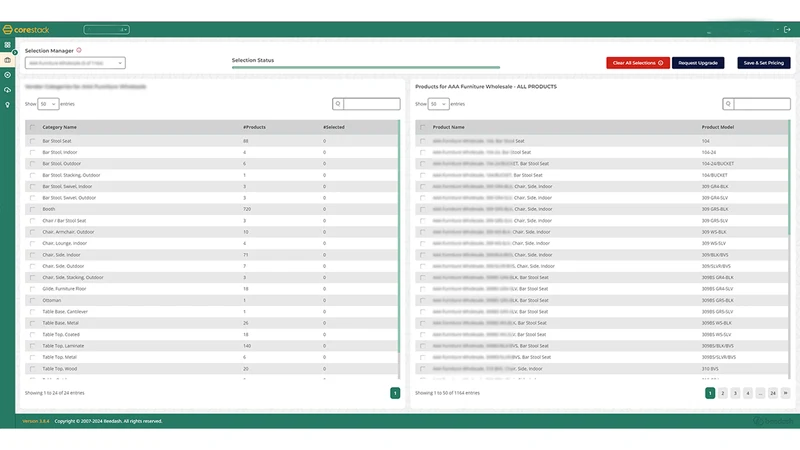The height and width of the screenshot is (450, 800).
Task: Click Save & Set Pricing button
Action: pyautogui.click(x=764, y=63)
